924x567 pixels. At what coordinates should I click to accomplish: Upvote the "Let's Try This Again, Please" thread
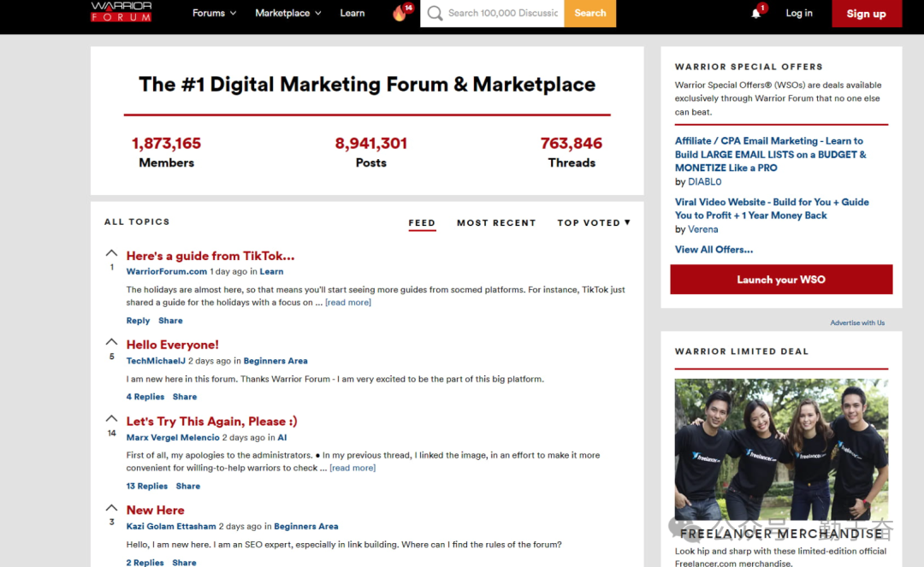[x=111, y=419]
